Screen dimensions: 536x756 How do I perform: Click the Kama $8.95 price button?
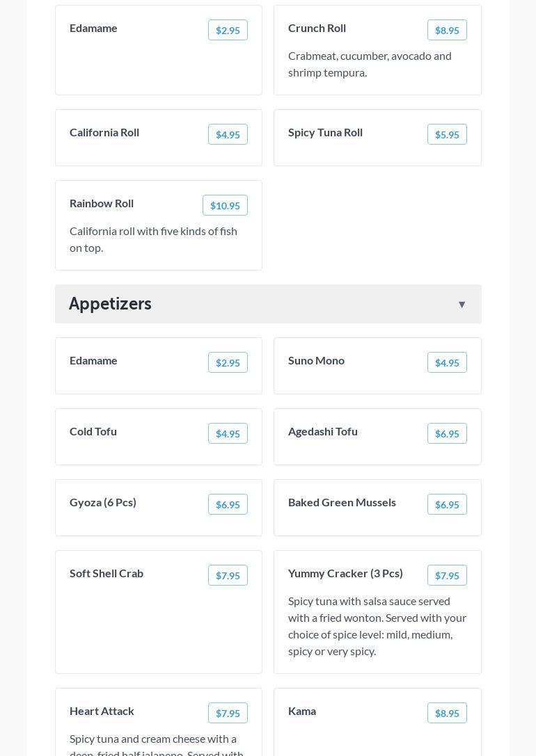click(x=447, y=713)
